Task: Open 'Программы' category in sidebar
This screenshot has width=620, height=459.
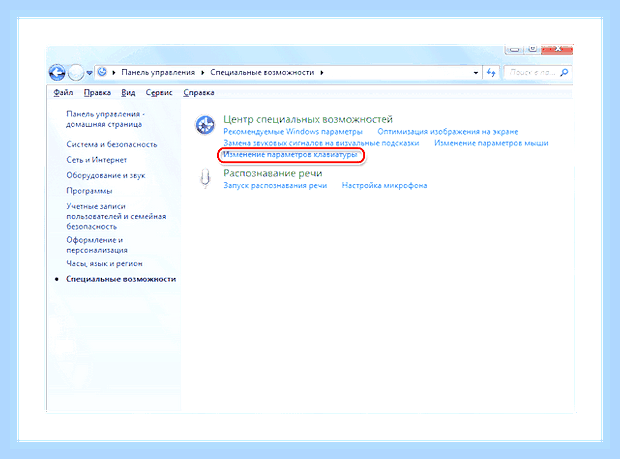Action: point(89,191)
